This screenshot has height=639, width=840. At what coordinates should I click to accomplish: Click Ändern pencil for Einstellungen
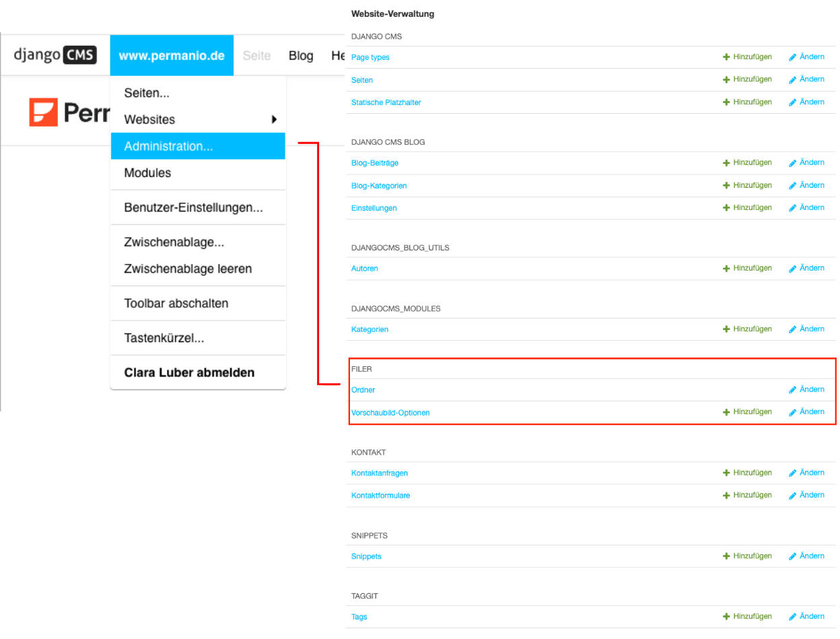[x=806, y=208]
